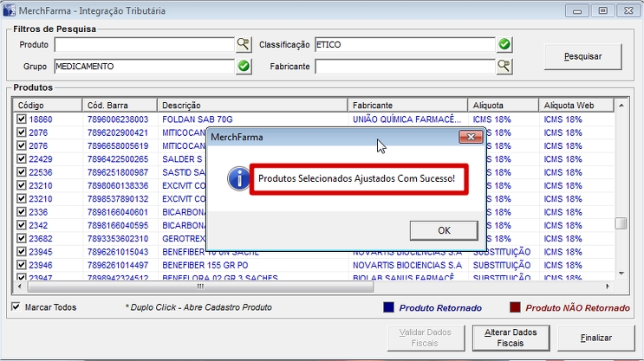The width and height of the screenshot is (644, 361).
Task: Click the Pesquisar button
Action: [x=583, y=56]
